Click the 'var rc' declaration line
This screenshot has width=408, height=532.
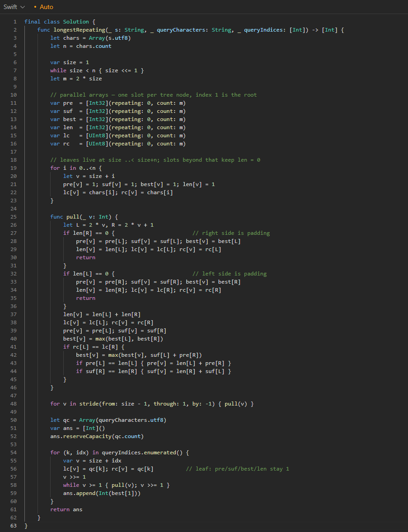click(x=118, y=144)
